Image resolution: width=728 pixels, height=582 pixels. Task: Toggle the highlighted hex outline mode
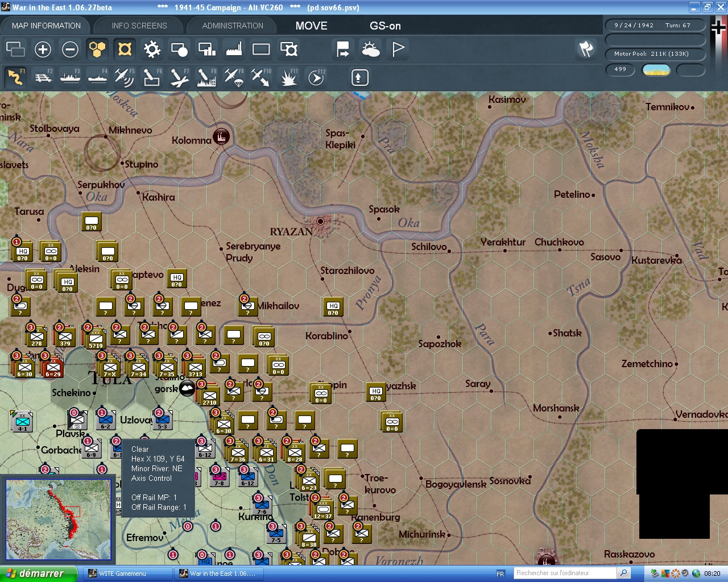[x=125, y=49]
